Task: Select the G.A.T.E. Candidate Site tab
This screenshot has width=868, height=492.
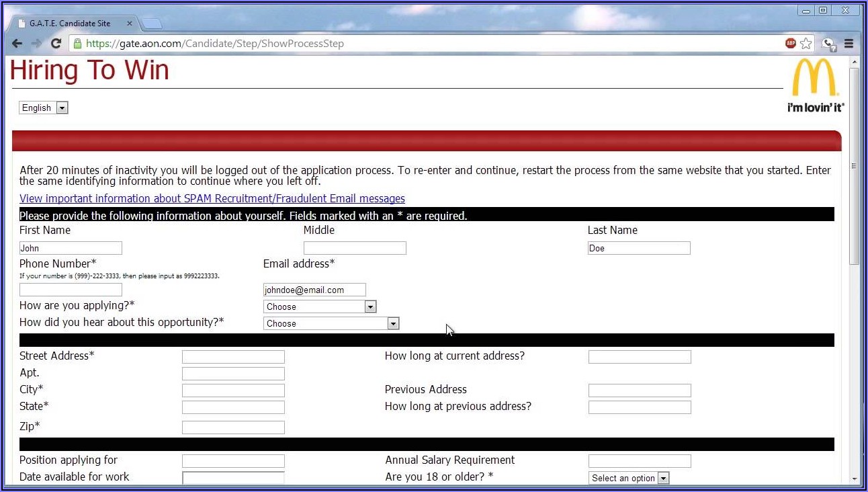Action: 70,24
